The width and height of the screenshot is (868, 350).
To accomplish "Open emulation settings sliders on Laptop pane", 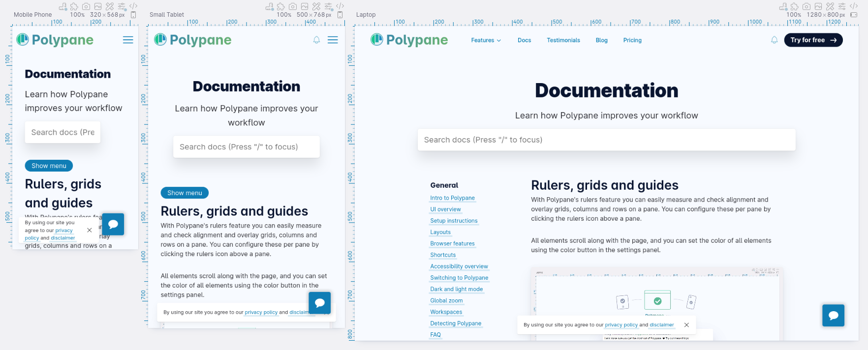I will [842, 6].
